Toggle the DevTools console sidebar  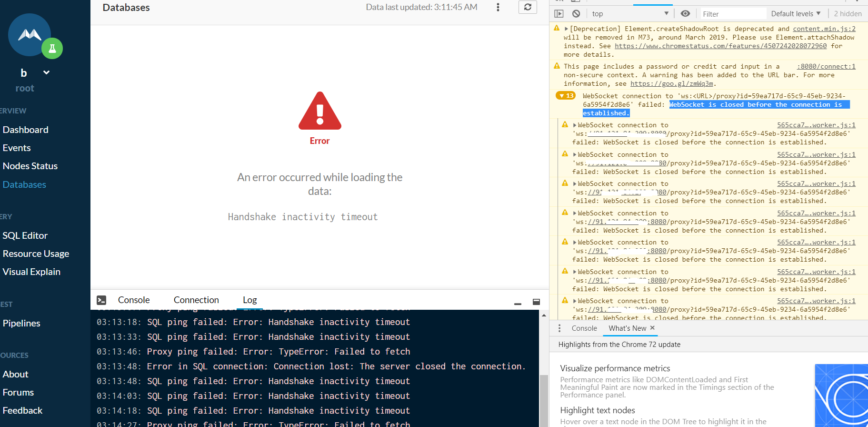click(x=559, y=14)
